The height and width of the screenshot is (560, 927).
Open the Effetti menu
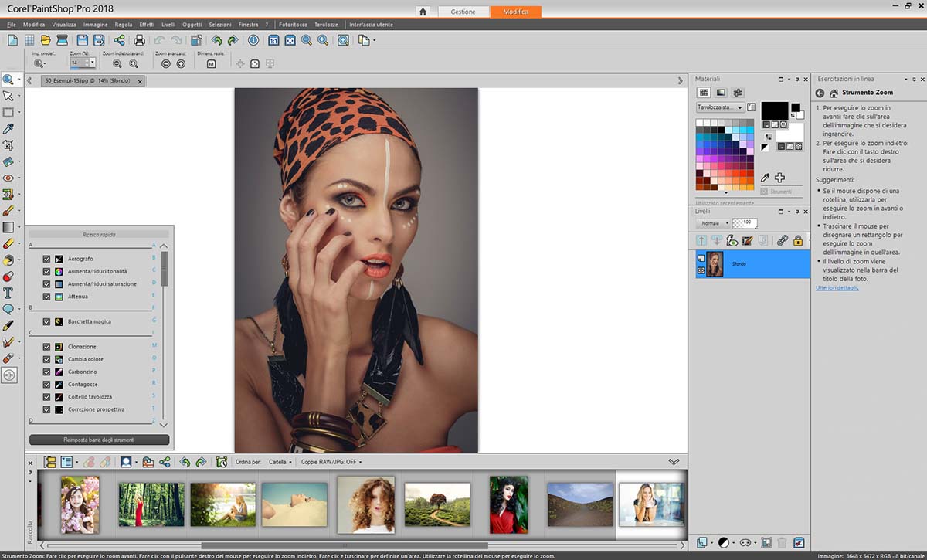tap(147, 25)
